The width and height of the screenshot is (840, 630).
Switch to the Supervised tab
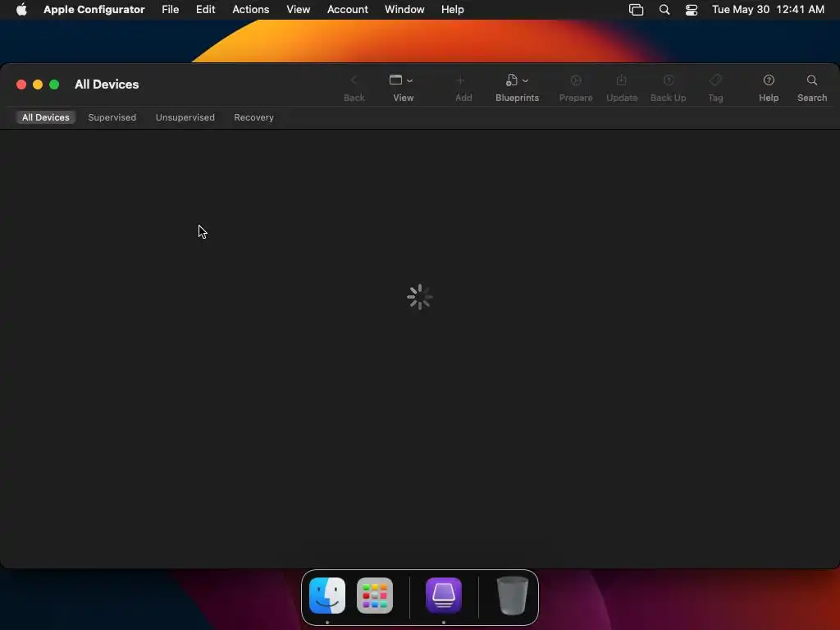coord(112,117)
